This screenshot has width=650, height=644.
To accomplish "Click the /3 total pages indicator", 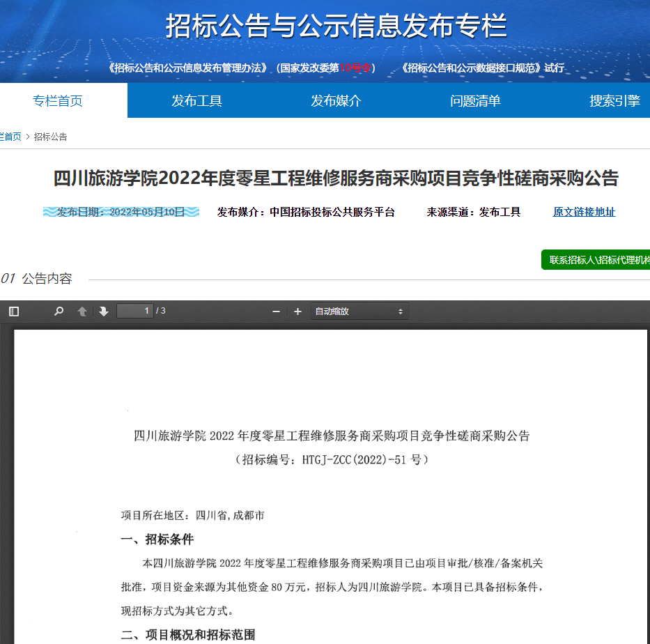I will [x=161, y=311].
